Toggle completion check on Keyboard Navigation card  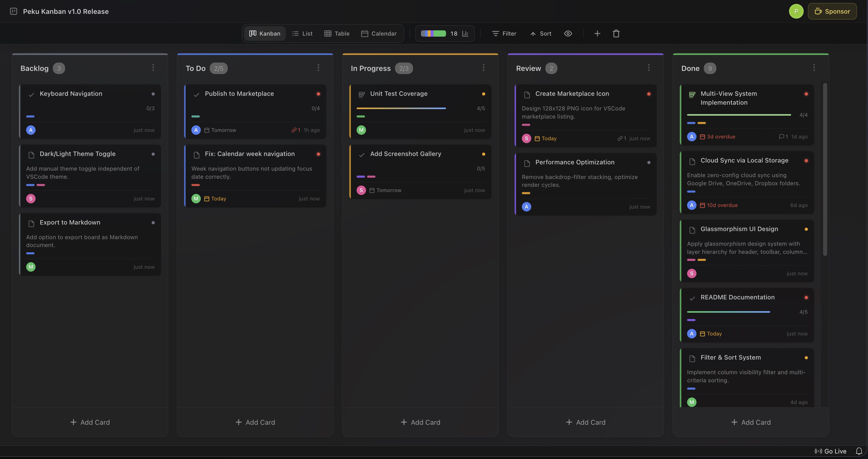coord(31,95)
